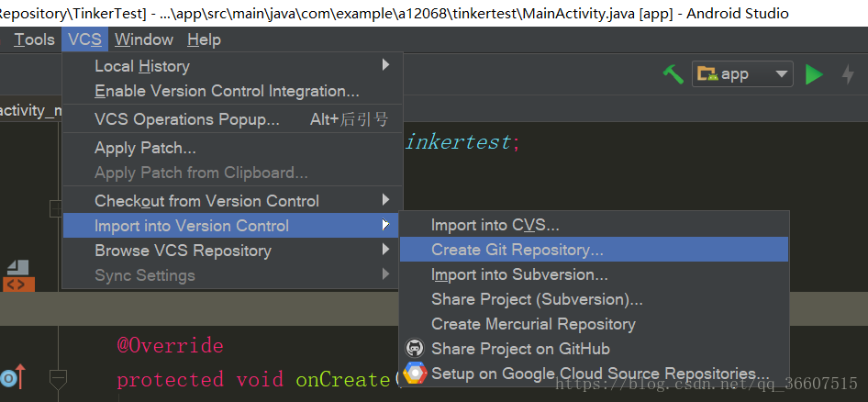Image resolution: width=868 pixels, height=402 pixels.
Task: Select Import into Version Control entry
Action: pos(231,226)
